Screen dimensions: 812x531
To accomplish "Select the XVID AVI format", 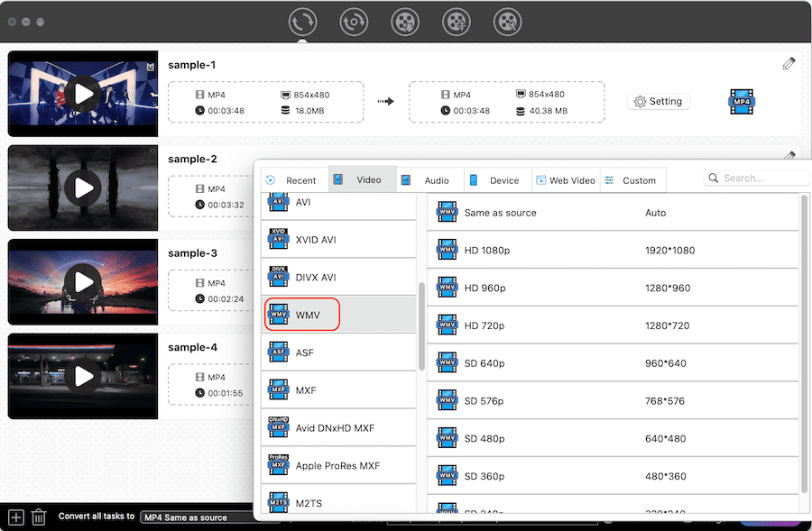I will 338,240.
